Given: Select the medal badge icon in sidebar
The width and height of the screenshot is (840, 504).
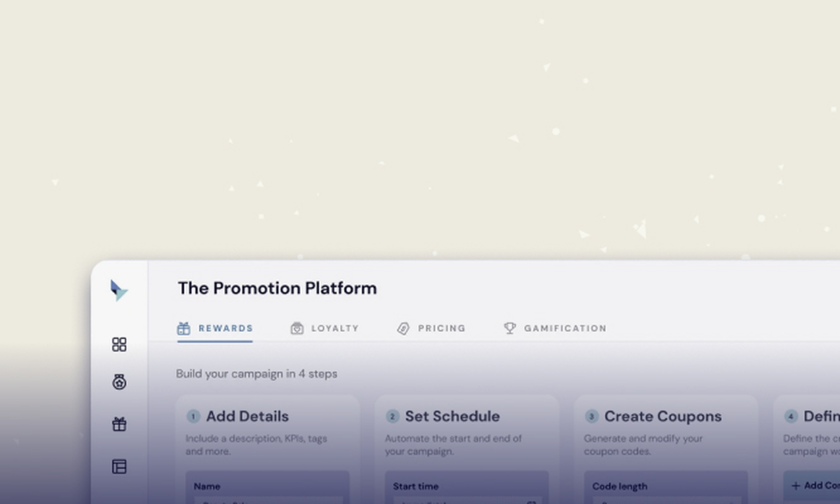Looking at the screenshot, I should (x=119, y=382).
